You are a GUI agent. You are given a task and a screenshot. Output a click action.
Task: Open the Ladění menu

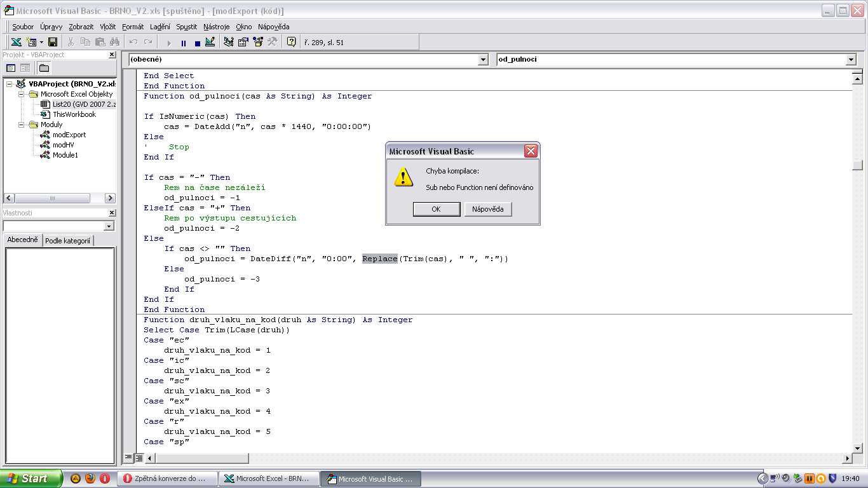click(159, 27)
